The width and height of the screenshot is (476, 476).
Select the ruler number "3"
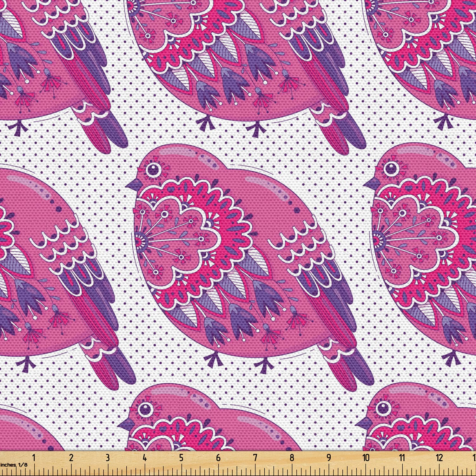coord(108,458)
